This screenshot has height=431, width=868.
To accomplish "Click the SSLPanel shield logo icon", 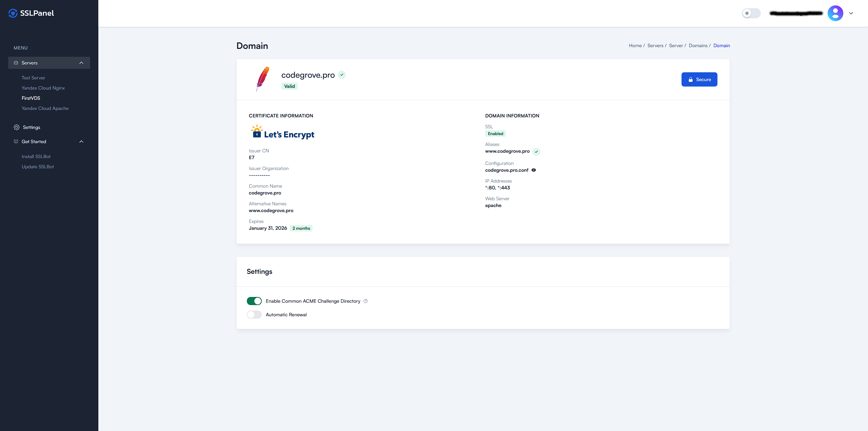I will tap(13, 13).
